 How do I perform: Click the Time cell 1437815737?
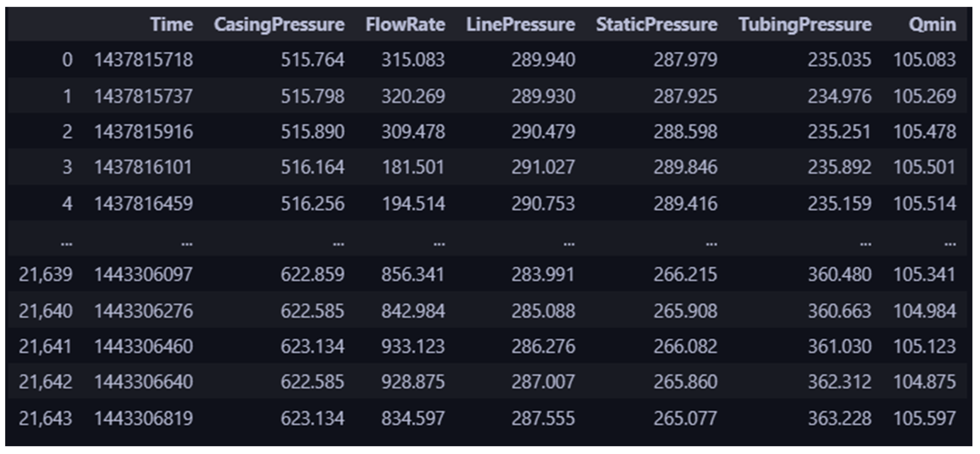144,96
